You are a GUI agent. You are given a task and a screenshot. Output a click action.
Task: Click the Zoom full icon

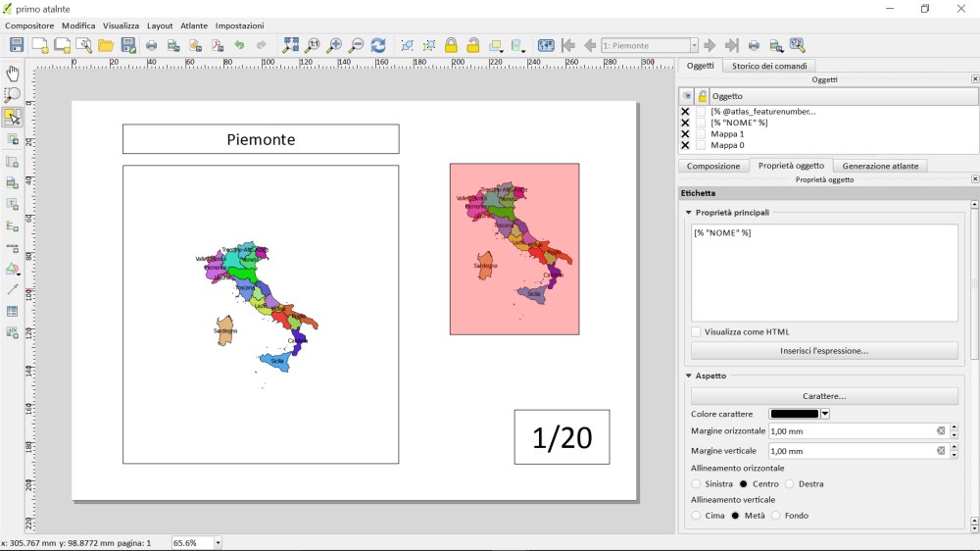click(x=291, y=45)
